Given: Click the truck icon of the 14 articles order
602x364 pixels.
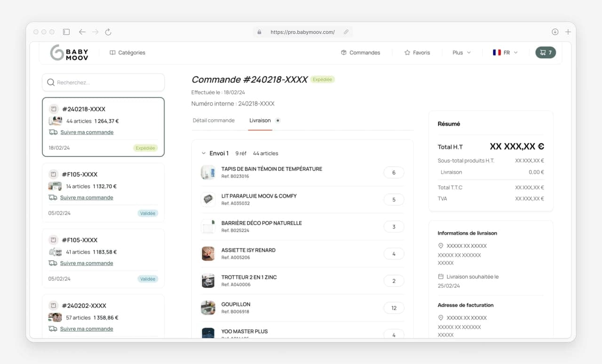Looking at the screenshot, I should click(53, 198).
